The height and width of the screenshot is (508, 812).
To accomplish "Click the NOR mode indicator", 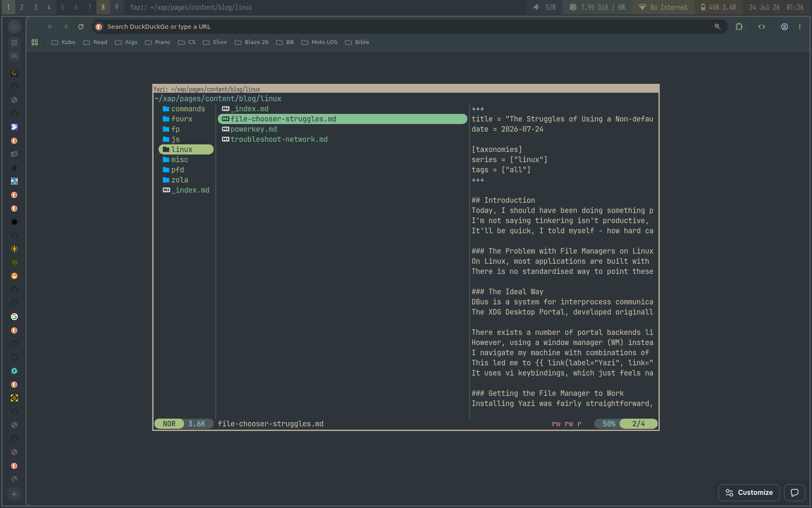I will (x=169, y=424).
